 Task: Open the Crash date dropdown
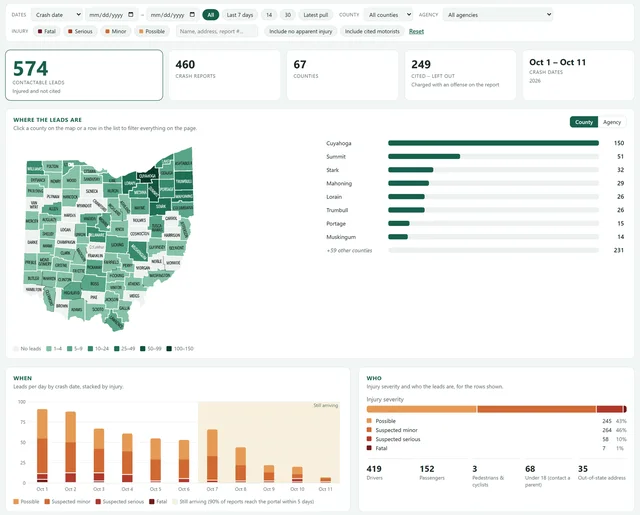click(57, 15)
